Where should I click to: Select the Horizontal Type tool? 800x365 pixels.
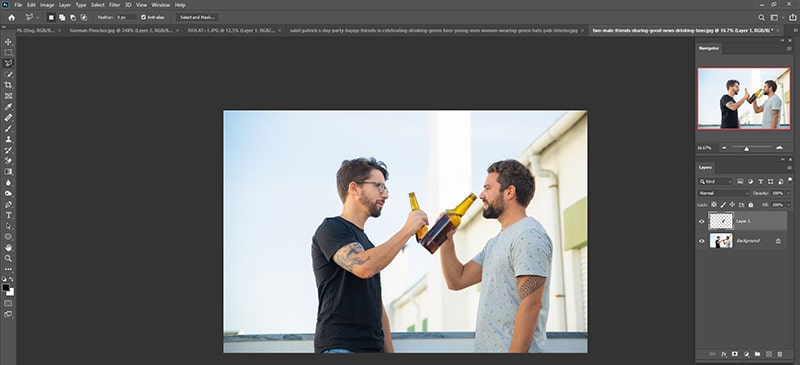click(x=8, y=215)
